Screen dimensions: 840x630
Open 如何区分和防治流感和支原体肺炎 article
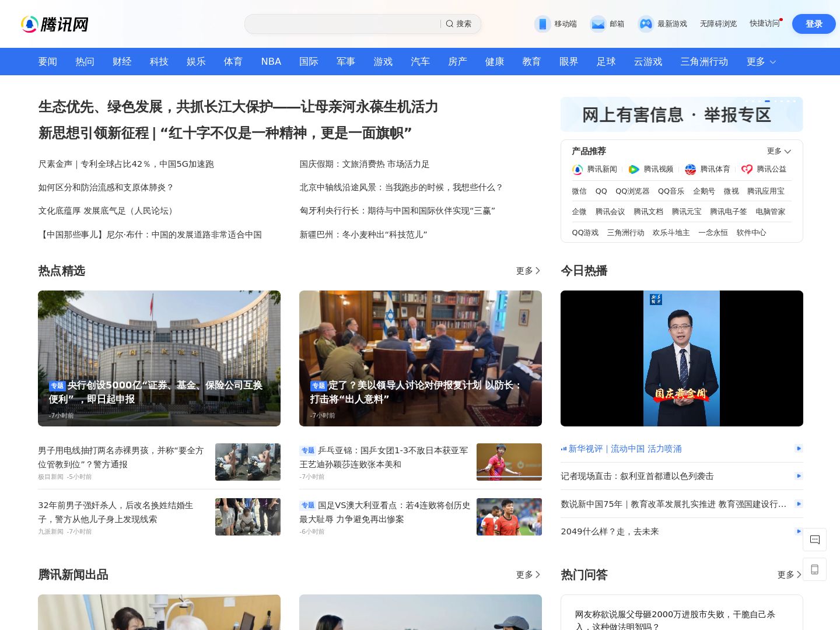click(106, 187)
